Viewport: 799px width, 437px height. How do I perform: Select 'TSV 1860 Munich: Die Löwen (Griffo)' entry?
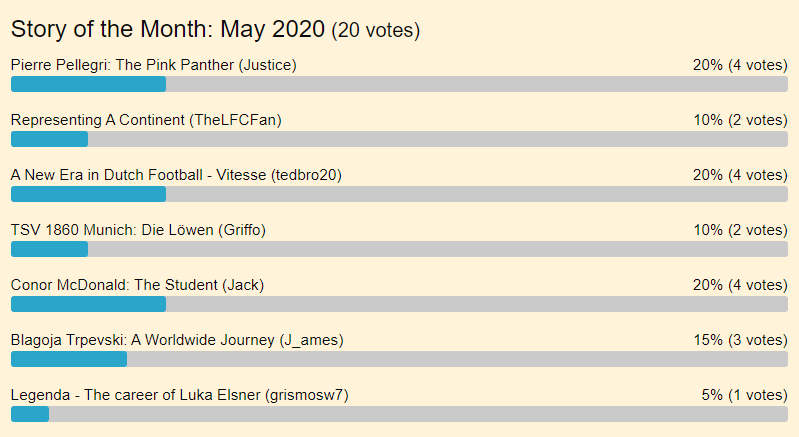pyautogui.click(x=138, y=230)
